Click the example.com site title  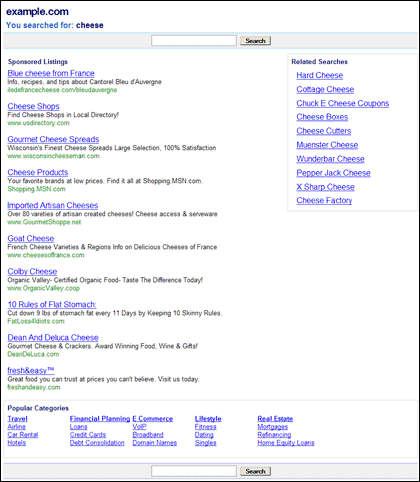point(37,12)
